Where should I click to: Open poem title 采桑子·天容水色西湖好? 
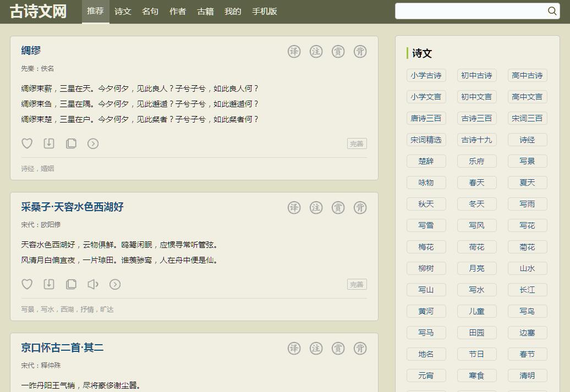(x=72, y=207)
